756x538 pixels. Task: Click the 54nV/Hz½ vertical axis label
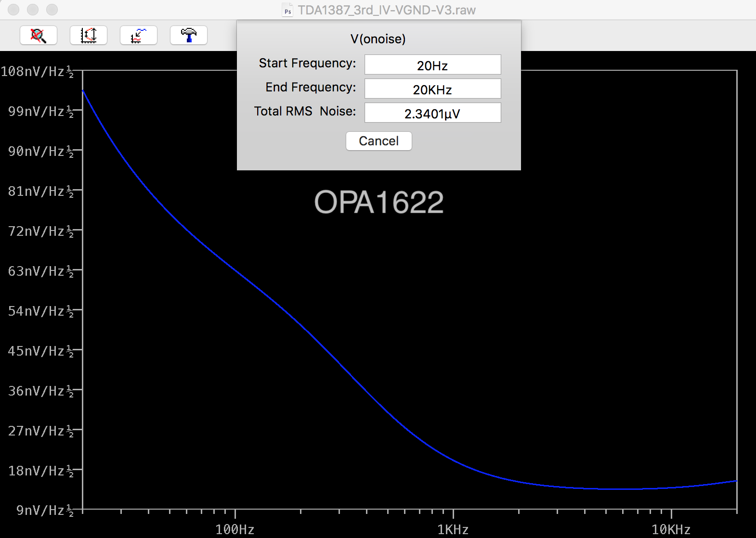pyautogui.click(x=41, y=311)
